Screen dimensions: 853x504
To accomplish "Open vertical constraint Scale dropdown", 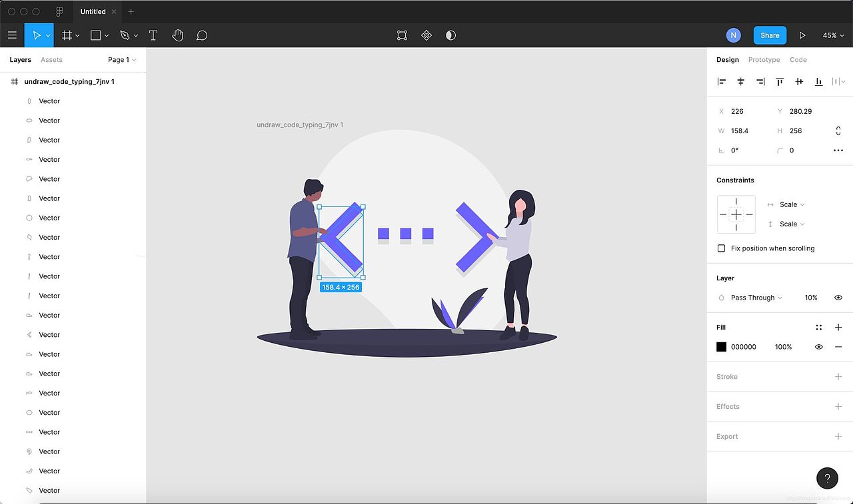I will [792, 224].
